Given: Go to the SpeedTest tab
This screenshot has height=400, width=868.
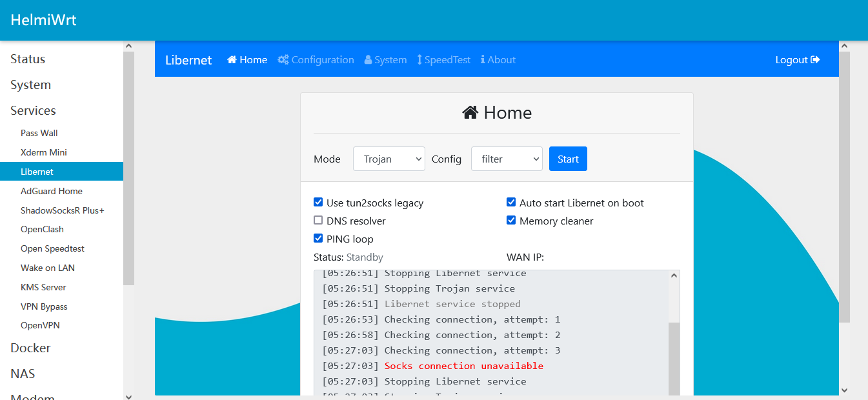Looking at the screenshot, I should pyautogui.click(x=444, y=60).
